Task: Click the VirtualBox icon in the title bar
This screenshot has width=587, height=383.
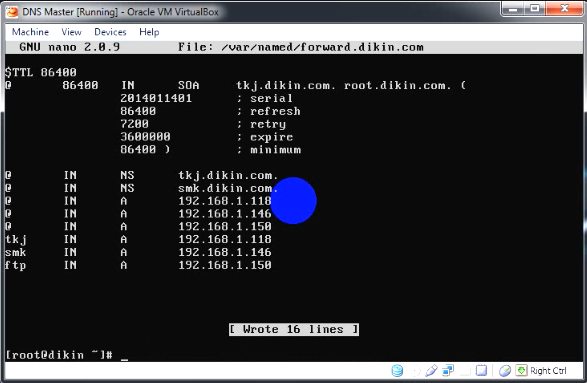Action: point(12,12)
